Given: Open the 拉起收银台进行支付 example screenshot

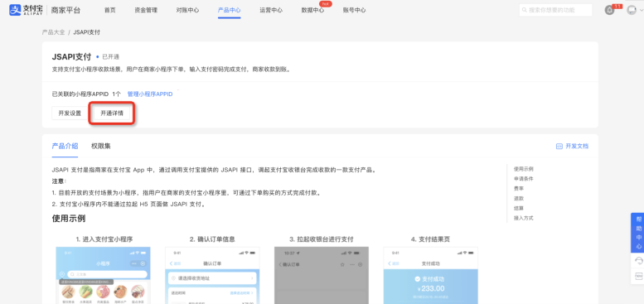Looking at the screenshot, I should click(x=322, y=275).
